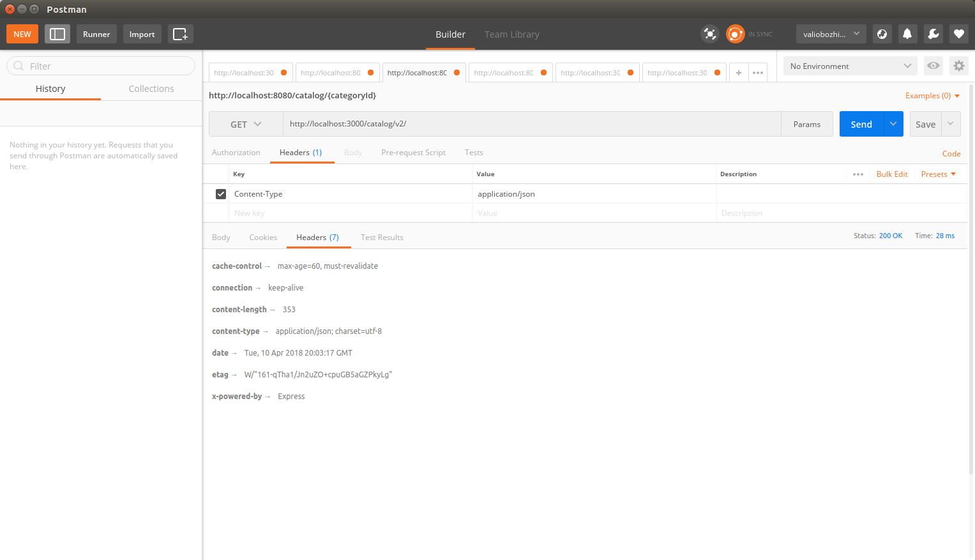Click the empty header Value field
The width and height of the screenshot is (975, 560).
(594, 213)
